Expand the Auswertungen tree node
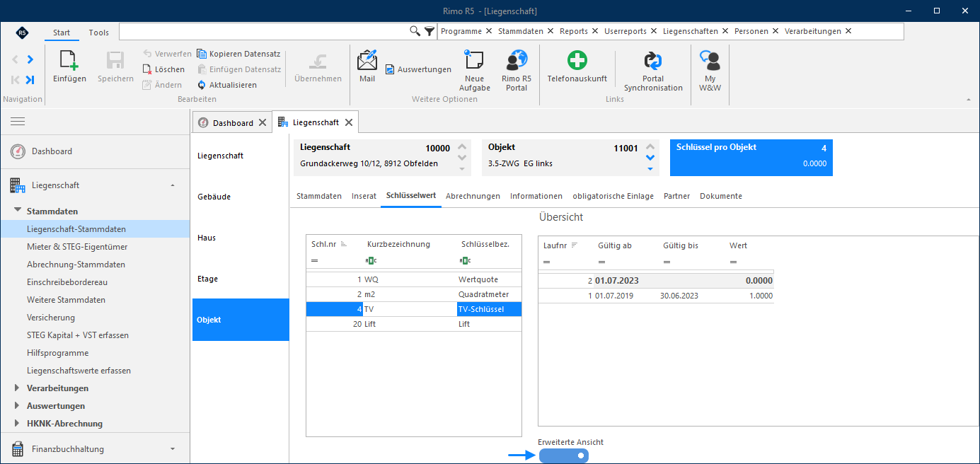The height and width of the screenshot is (464, 980). (18, 405)
